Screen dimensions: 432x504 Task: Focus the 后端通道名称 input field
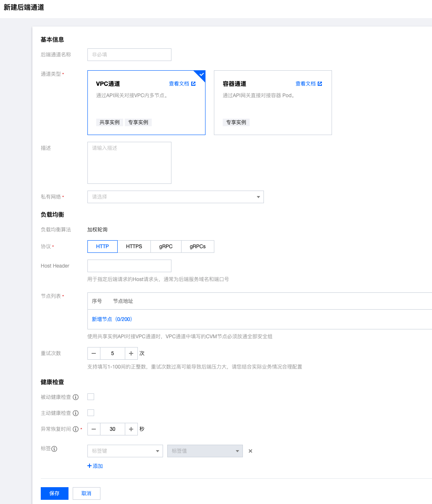pos(129,55)
